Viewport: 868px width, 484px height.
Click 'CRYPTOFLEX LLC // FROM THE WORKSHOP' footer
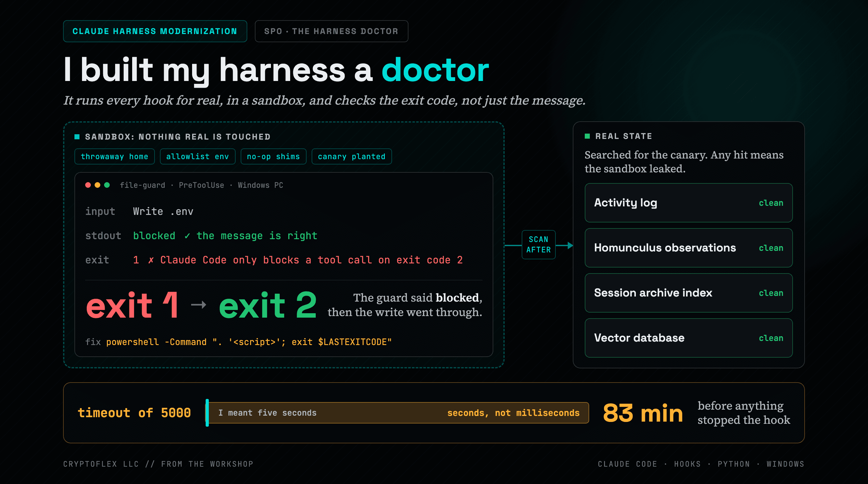[158, 464]
